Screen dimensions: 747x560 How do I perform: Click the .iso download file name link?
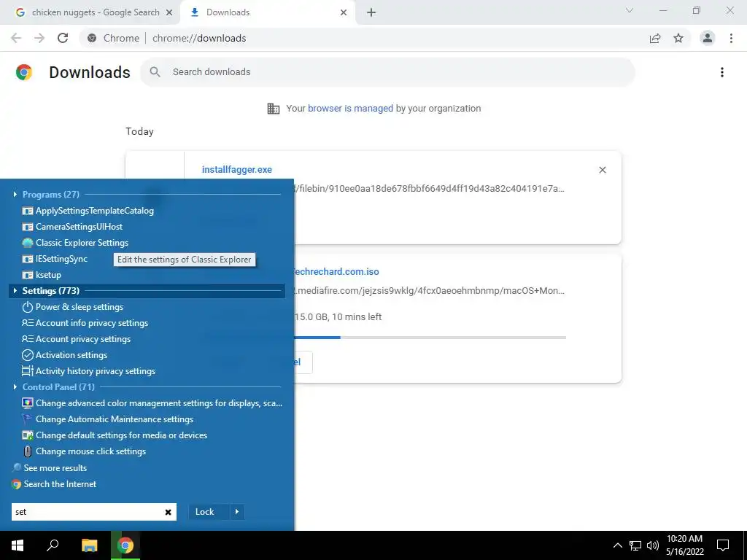coord(336,271)
